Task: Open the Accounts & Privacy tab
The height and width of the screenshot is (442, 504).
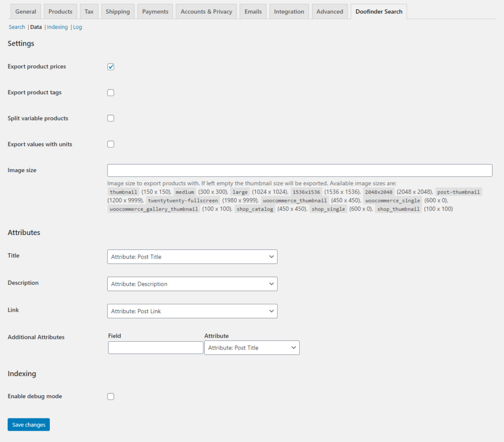Action: click(206, 12)
